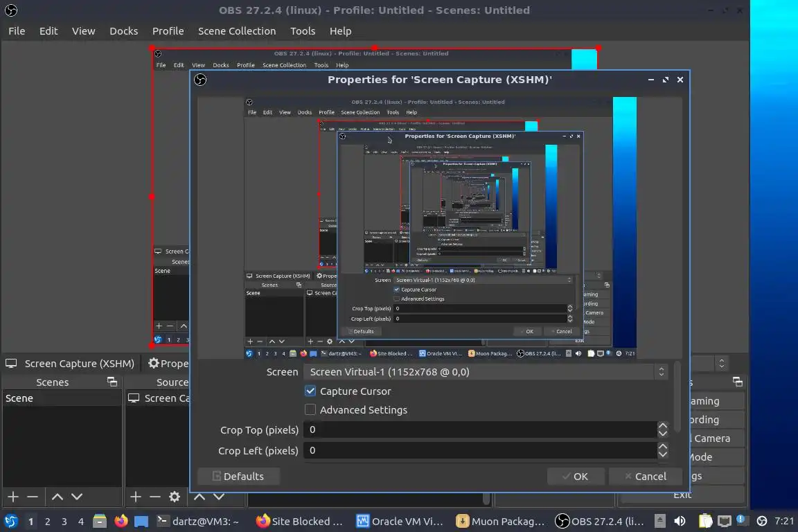The image size is (798, 532).
Task: Click the Properties dialog vertical scrollbar
Action: (x=677, y=397)
